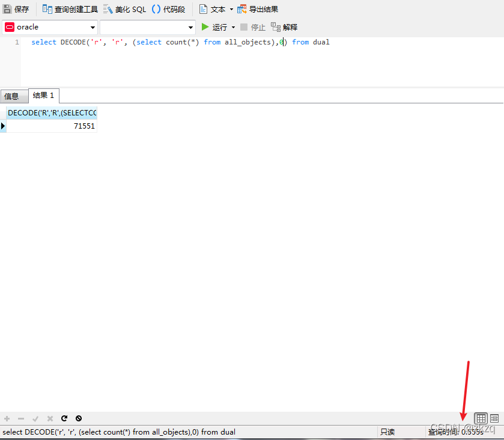Screen dimensions: 504x440
Task: Click the 只读 read-only status indicator
Action: coord(387,432)
